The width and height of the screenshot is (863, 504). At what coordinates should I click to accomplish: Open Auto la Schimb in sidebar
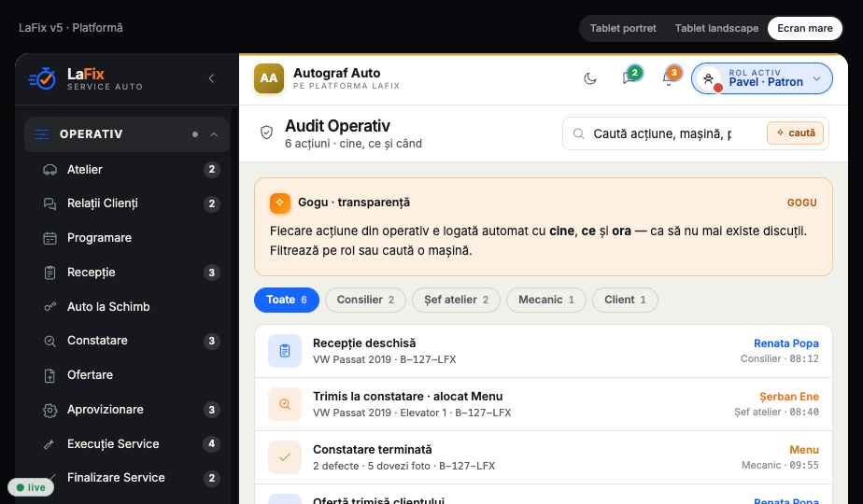pos(127,306)
